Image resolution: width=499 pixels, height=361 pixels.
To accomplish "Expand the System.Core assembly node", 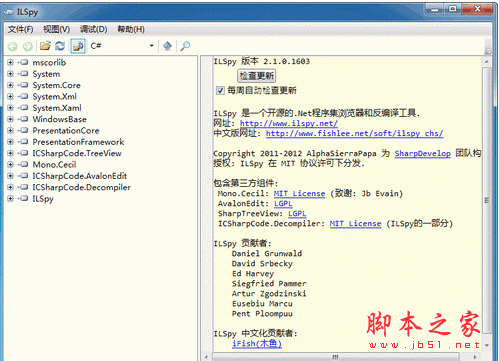I will pos(10,85).
